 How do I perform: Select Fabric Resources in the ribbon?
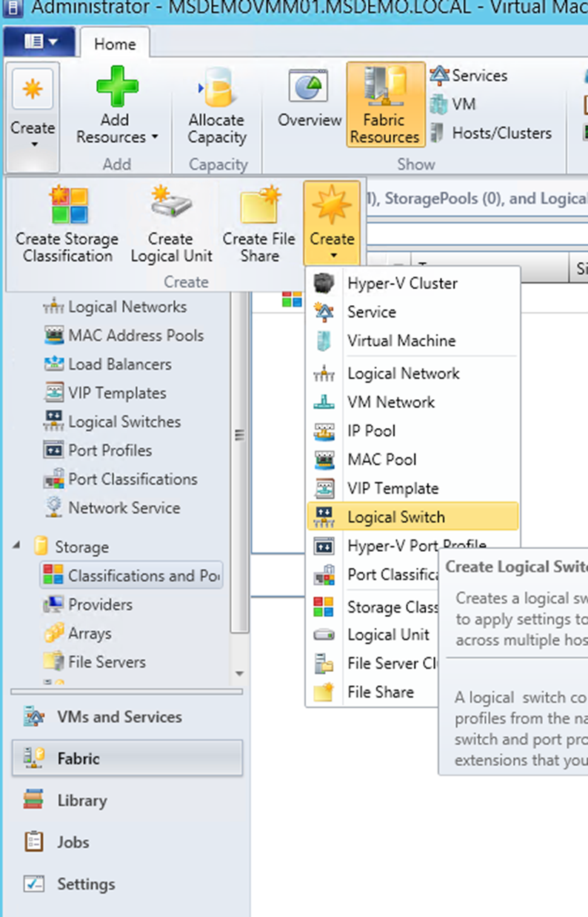pos(385,104)
